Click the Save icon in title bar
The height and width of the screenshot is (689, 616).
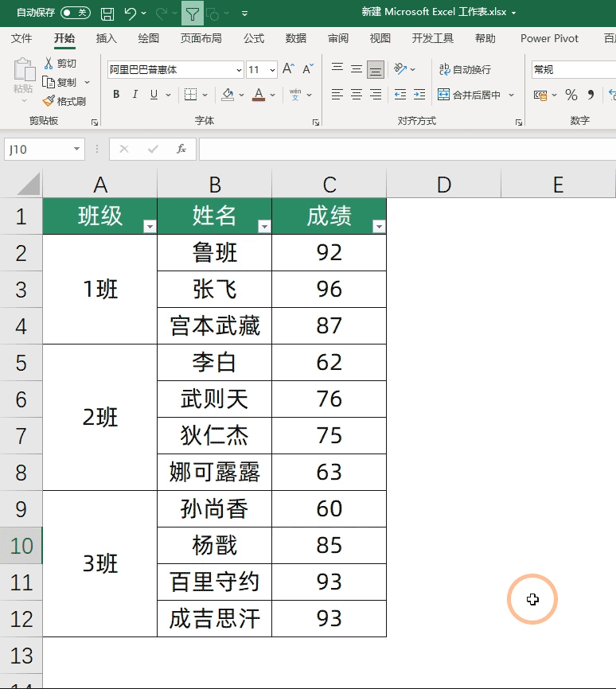[x=107, y=14]
